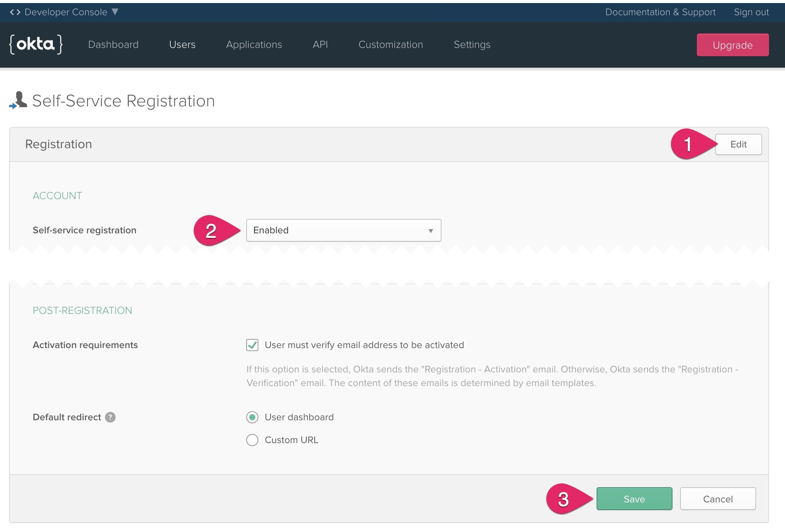785x532 pixels.
Task: Click the Sign out link
Action: coord(751,12)
